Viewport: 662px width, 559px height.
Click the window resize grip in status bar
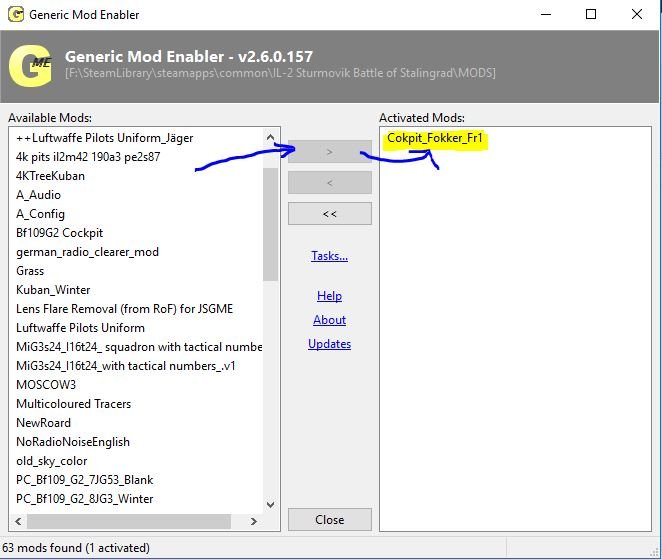point(655,551)
